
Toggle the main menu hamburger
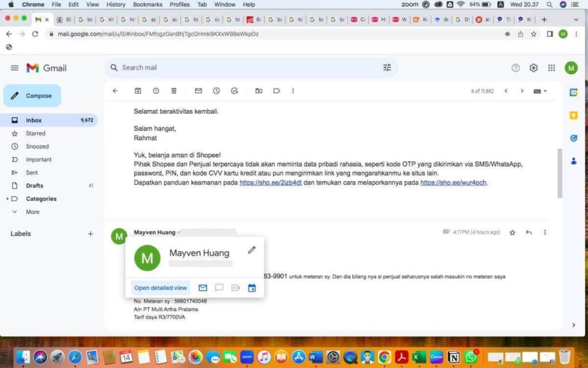pyautogui.click(x=15, y=67)
